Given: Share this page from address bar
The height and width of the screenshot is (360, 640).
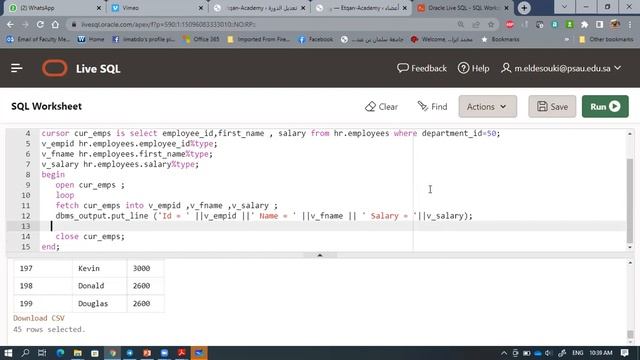Looking at the screenshot, I should (x=476, y=24).
